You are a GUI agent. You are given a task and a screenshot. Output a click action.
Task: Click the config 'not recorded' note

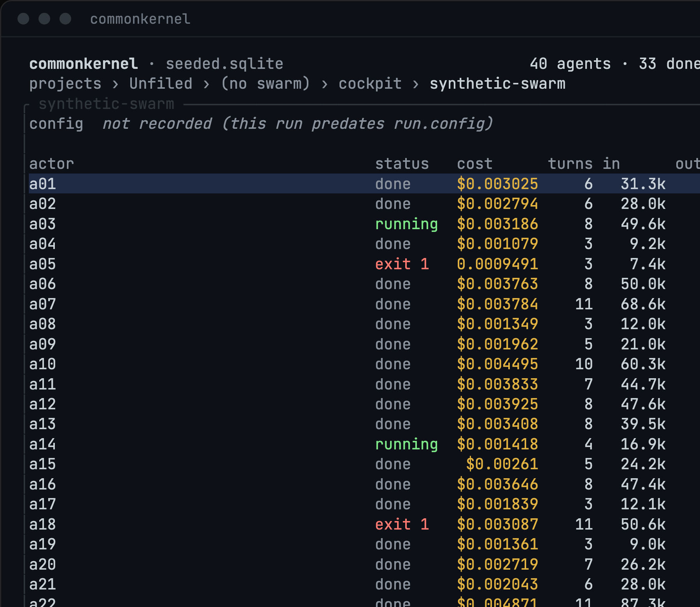pyautogui.click(x=297, y=124)
